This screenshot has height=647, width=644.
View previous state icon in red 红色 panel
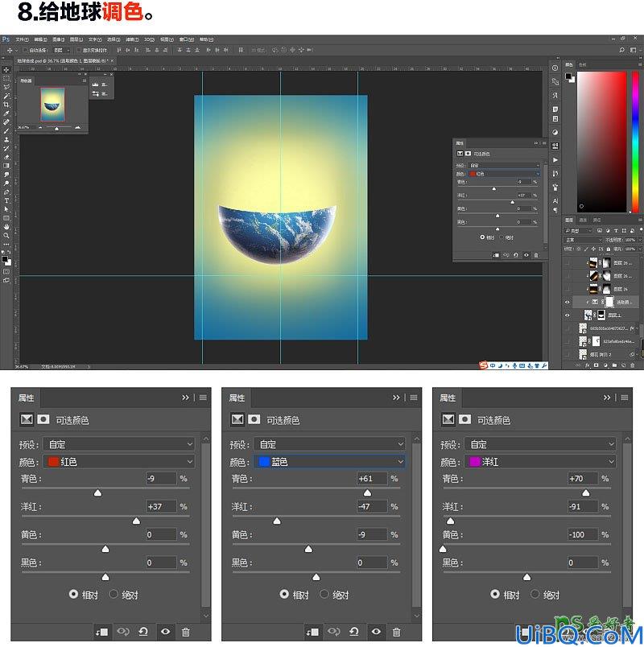point(123,632)
